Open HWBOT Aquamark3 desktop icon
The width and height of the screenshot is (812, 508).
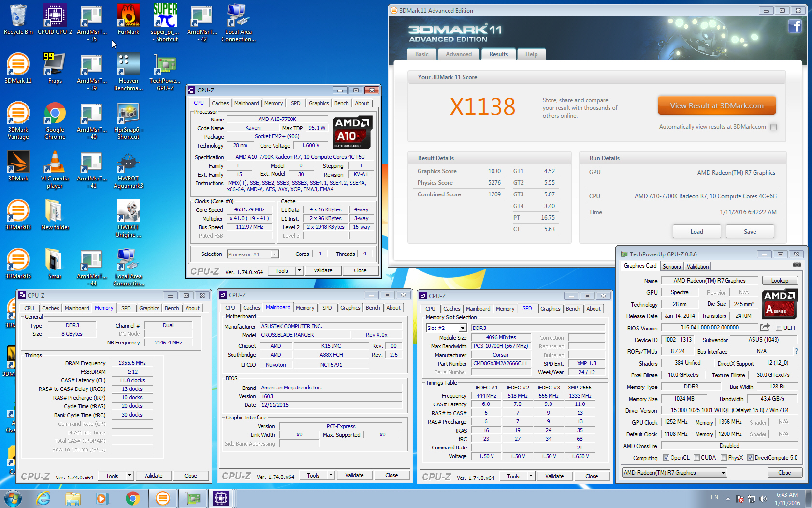click(129, 170)
